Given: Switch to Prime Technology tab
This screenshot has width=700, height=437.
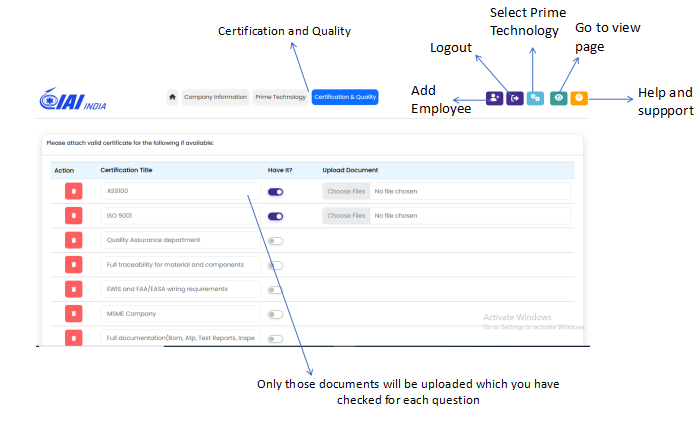Looking at the screenshot, I should [x=280, y=97].
